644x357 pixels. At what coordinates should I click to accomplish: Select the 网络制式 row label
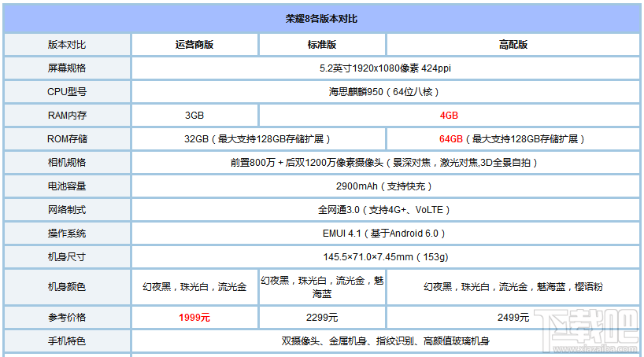pyautogui.click(x=67, y=210)
